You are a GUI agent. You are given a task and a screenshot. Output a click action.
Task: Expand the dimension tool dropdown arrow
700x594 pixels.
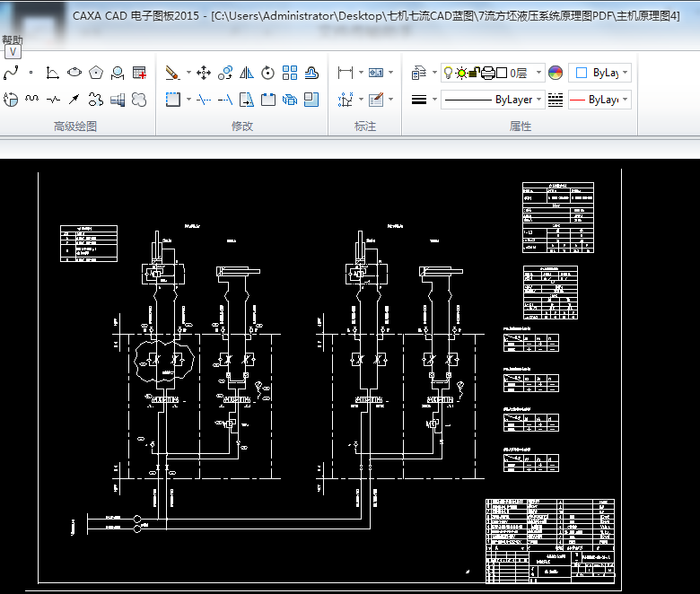pos(361,73)
